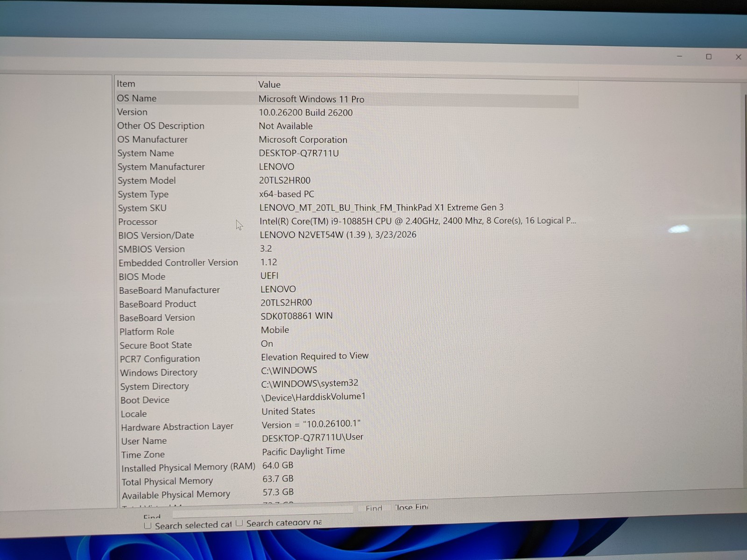This screenshot has width=747, height=560.
Task: Select the System Manufacturer row label
Action: pyautogui.click(x=161, y=167)
